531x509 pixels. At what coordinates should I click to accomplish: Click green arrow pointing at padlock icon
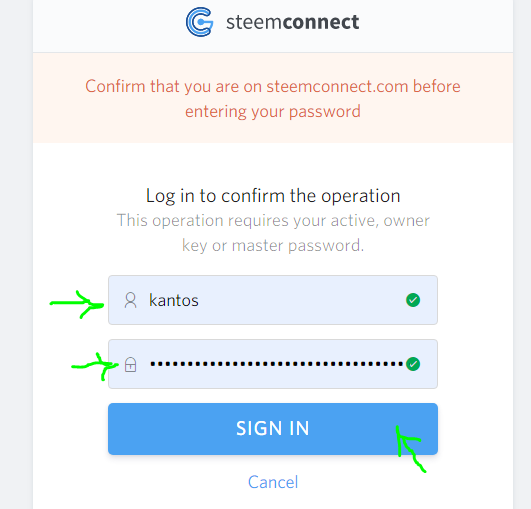pos(95,366)
